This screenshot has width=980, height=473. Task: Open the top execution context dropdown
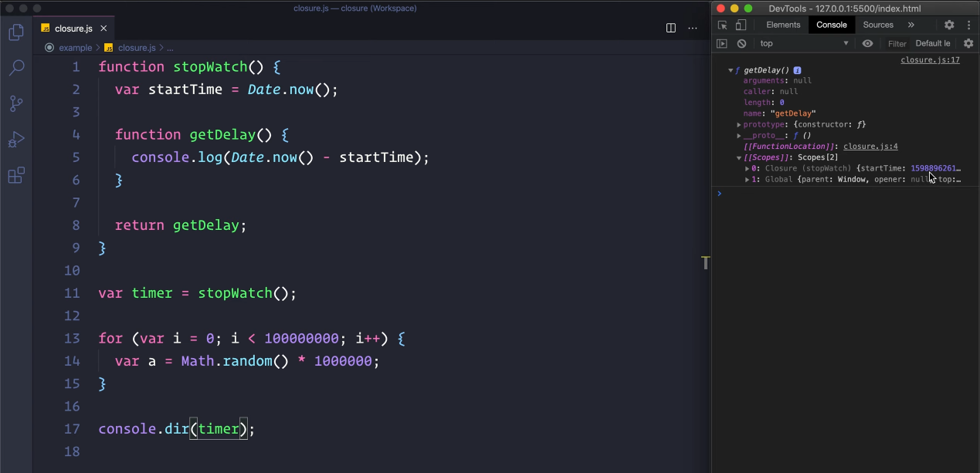(804, 43)
